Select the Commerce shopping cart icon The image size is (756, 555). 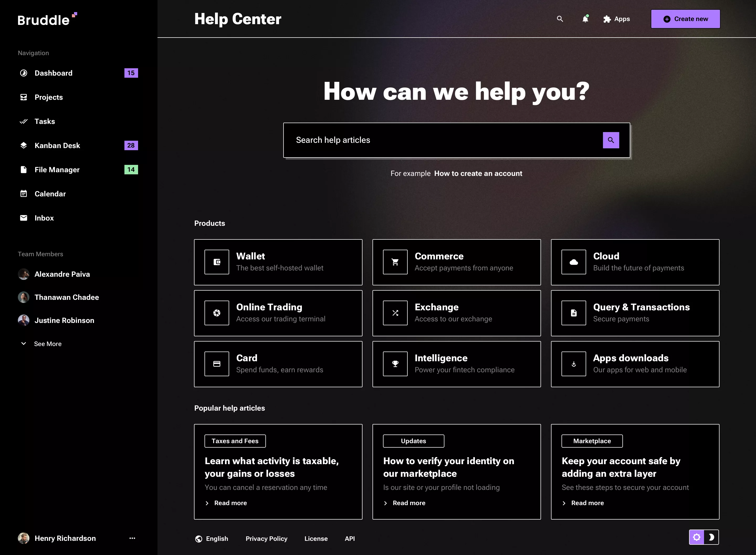point(395,262)
